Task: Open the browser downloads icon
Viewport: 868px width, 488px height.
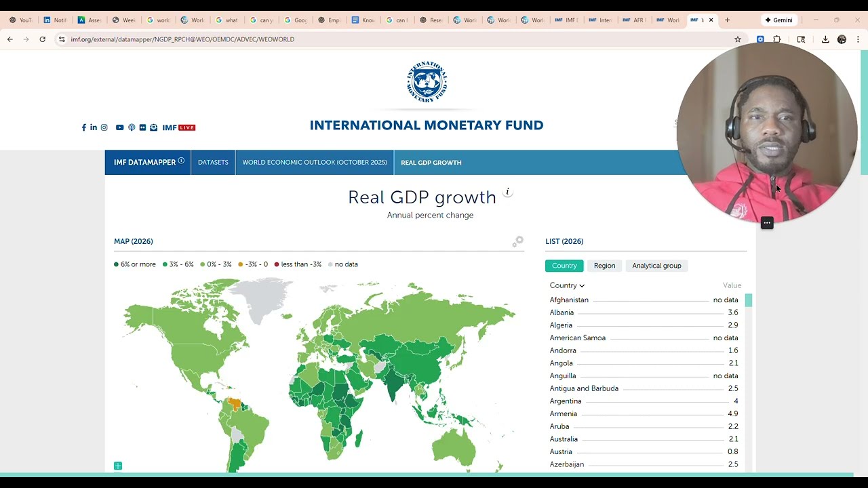Action: point(825,39)
